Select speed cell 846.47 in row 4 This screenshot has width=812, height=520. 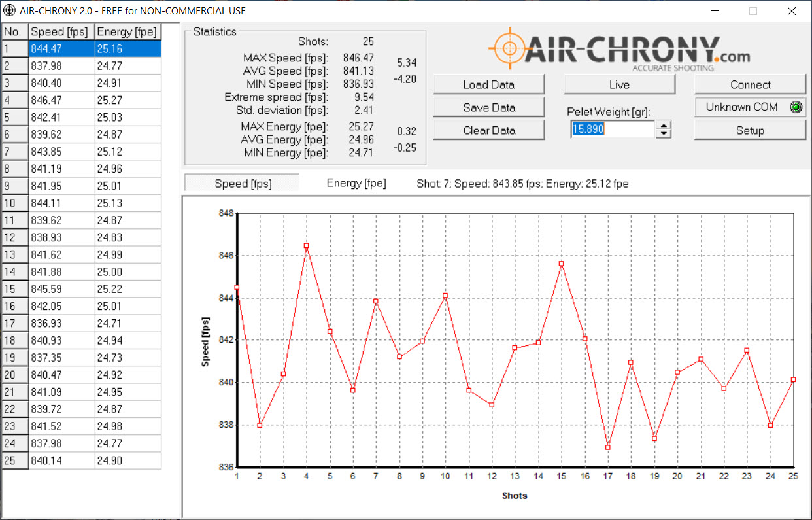[62, 100]
